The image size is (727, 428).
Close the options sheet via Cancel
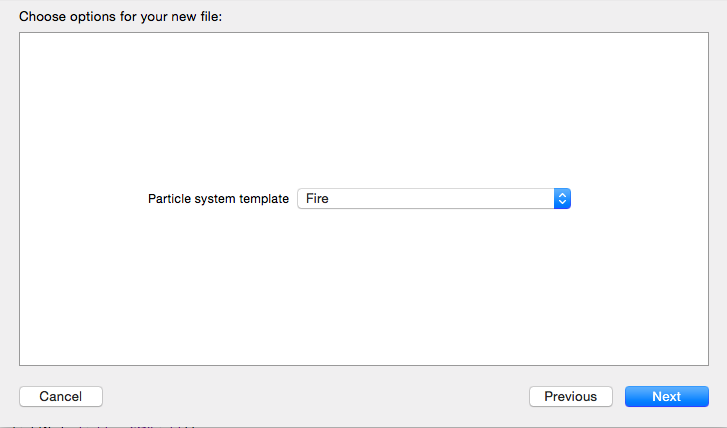(60, 397)
